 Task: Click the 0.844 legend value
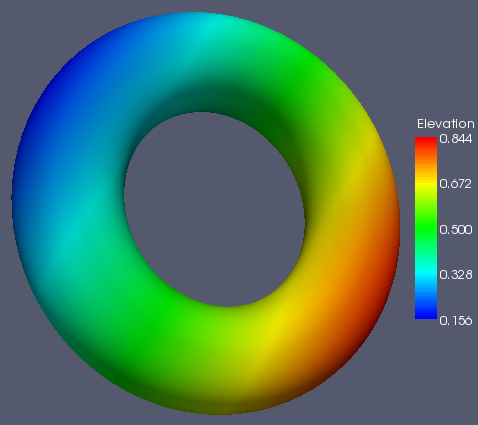[456, 139]
